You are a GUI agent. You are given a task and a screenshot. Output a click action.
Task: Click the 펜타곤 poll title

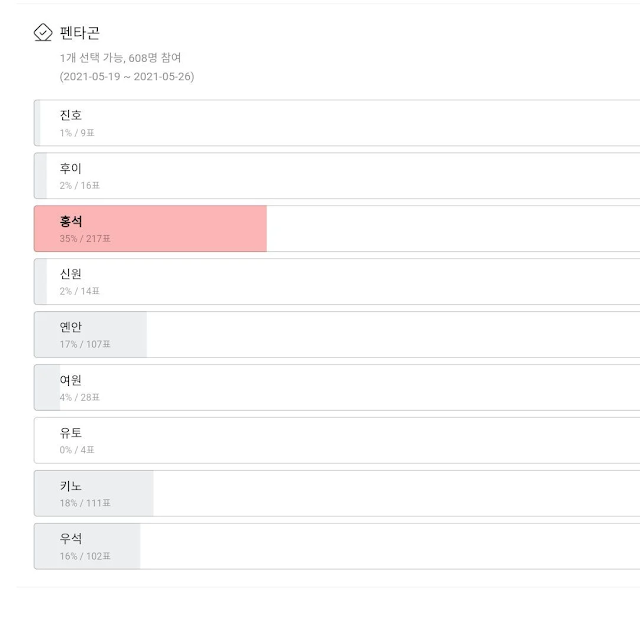80,33
